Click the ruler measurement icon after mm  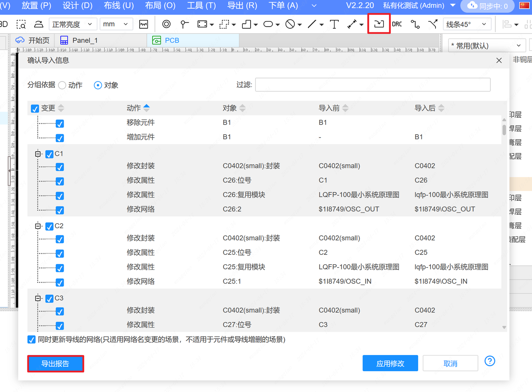point(143,24)
